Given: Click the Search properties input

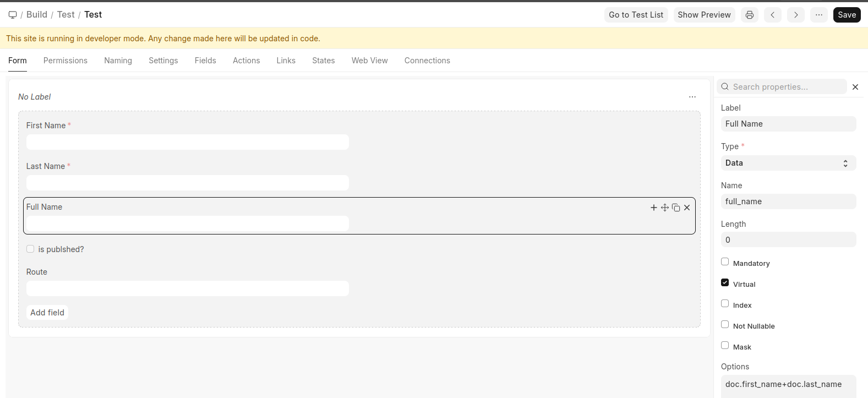Looking at the screenshot, I should [x=787, y=87].
